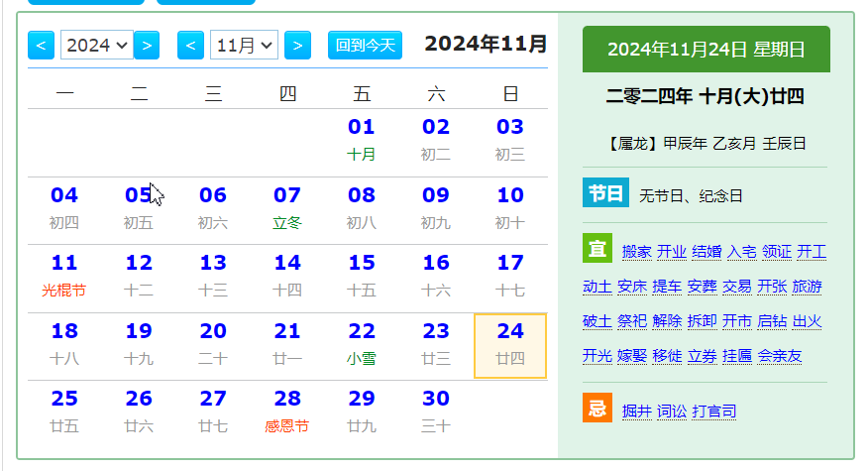Click the green 宜 icon

click(x=597, y=248)
